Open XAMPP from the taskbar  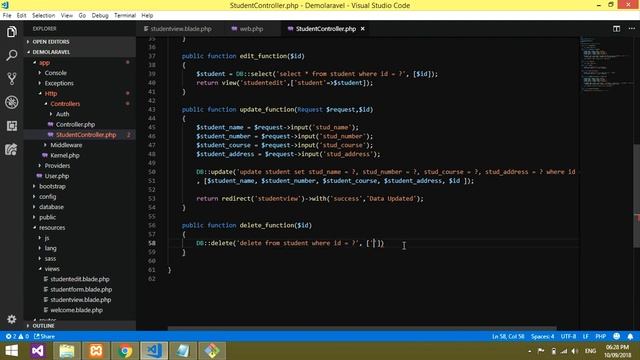[96, 351]
